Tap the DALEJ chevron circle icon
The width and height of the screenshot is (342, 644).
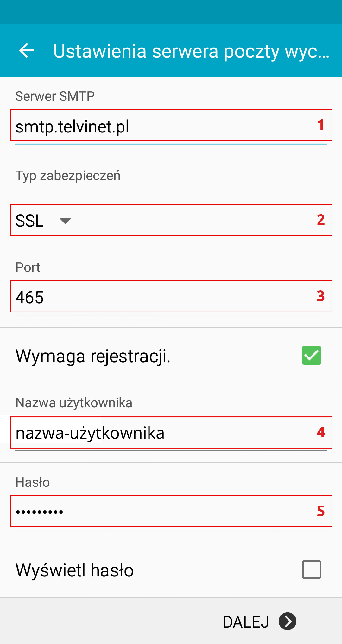tap(288, 621)
